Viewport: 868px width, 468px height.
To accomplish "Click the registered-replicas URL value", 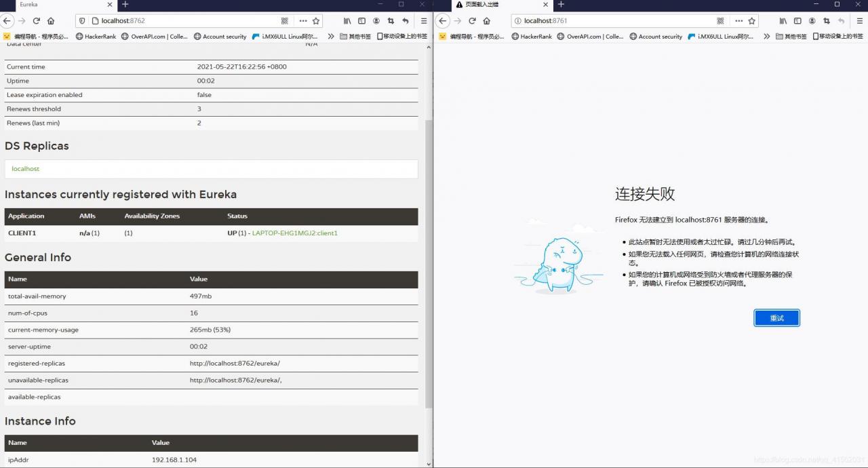I will [x=235, y=364].
